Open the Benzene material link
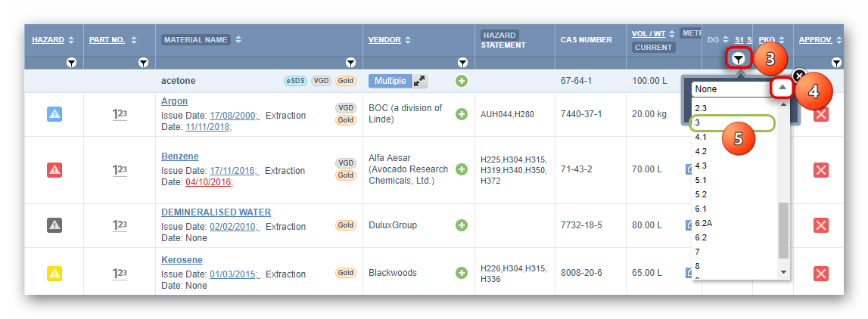 (x=180, y=156)
